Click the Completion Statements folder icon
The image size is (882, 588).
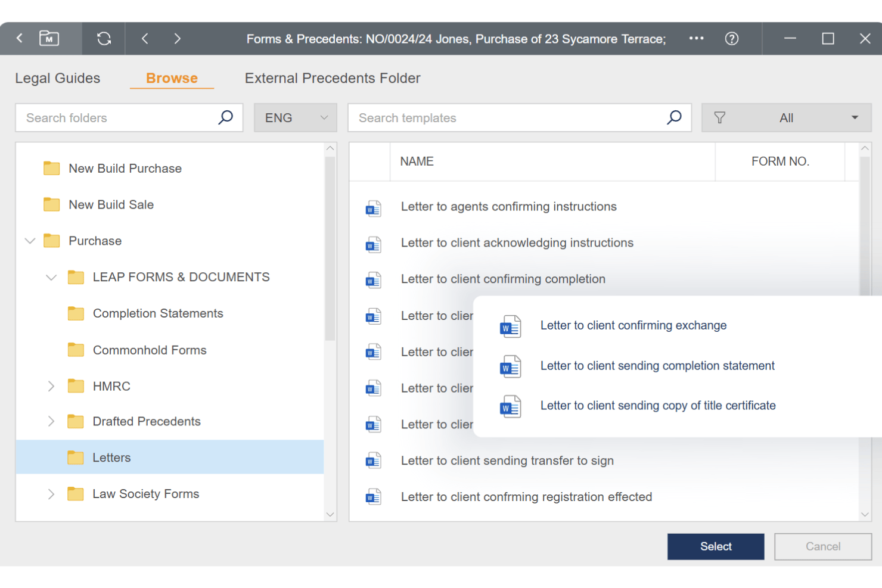tap(76, 313)
